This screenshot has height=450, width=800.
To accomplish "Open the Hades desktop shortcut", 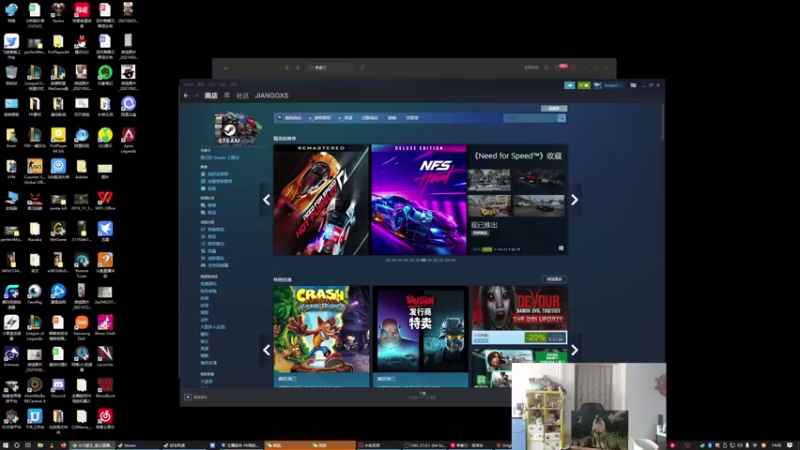I will pos(58,12).
